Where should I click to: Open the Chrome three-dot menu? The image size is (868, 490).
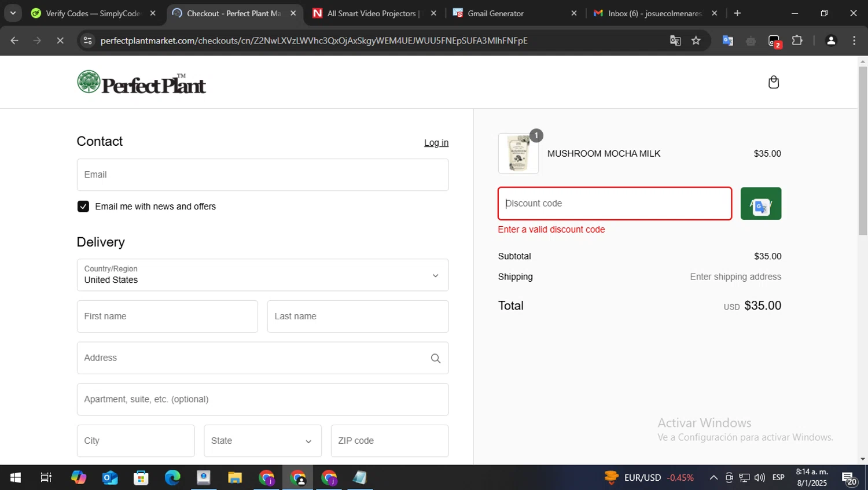click(854, 40)
